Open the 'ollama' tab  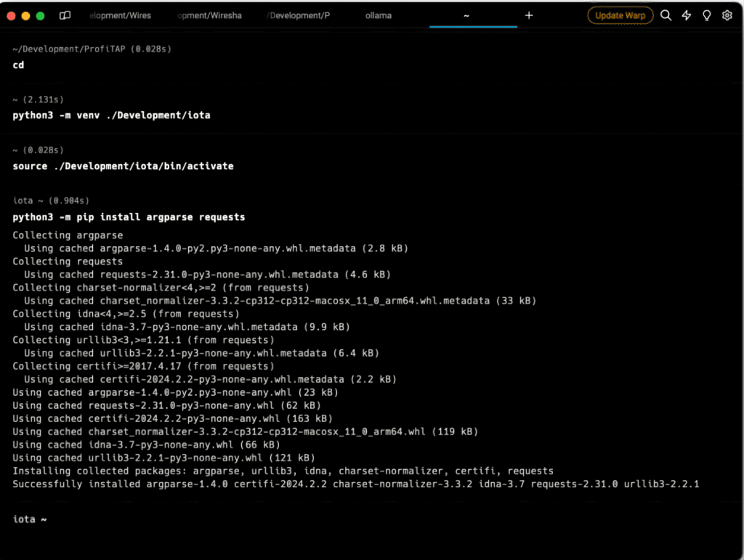coord(378,15)
